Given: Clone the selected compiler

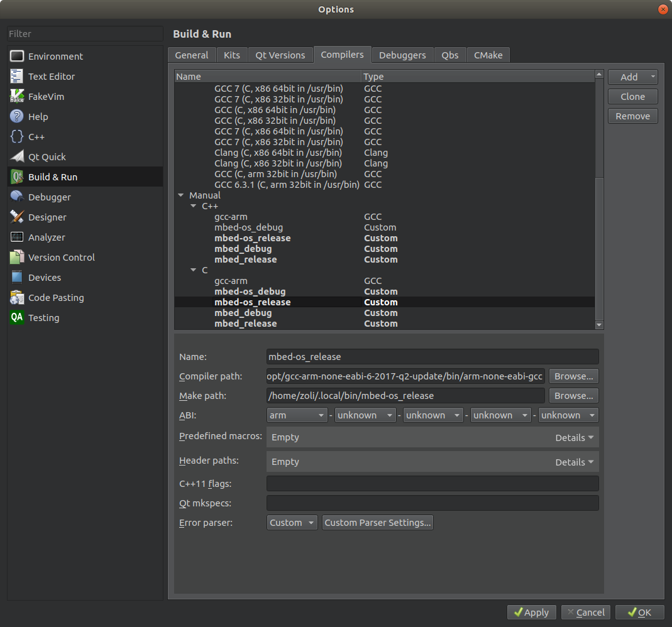Looking at the screenshot, I should click(x=632, y=96).
